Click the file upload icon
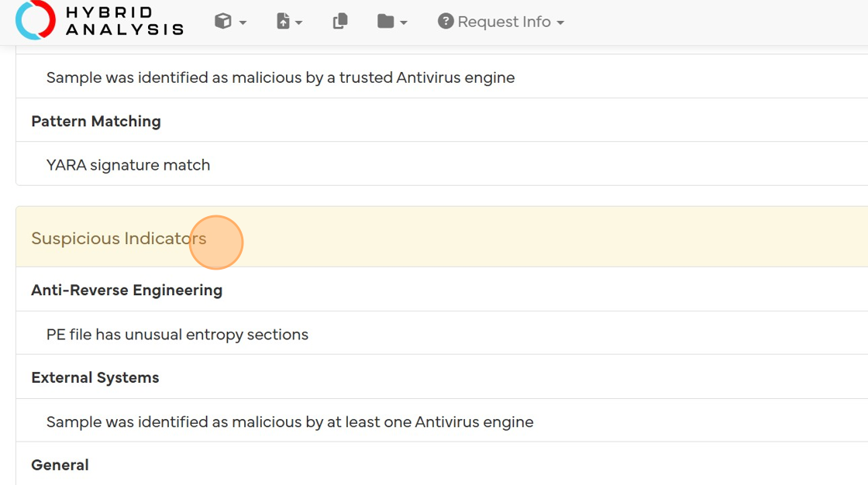 point(284,21)
